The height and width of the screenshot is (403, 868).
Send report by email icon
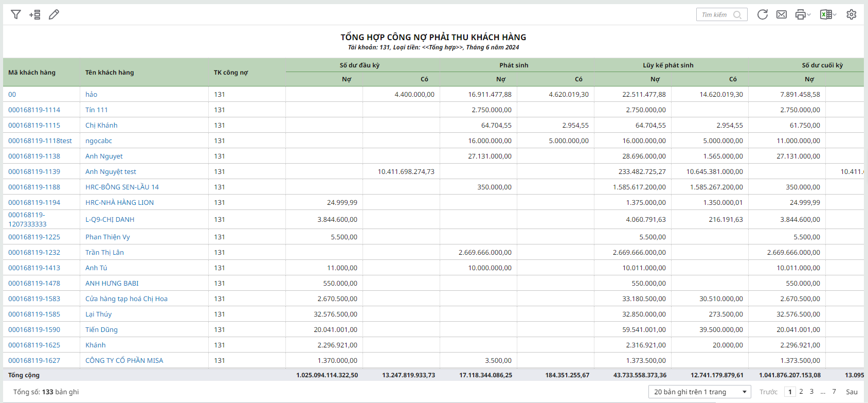[x=782, y=14]
